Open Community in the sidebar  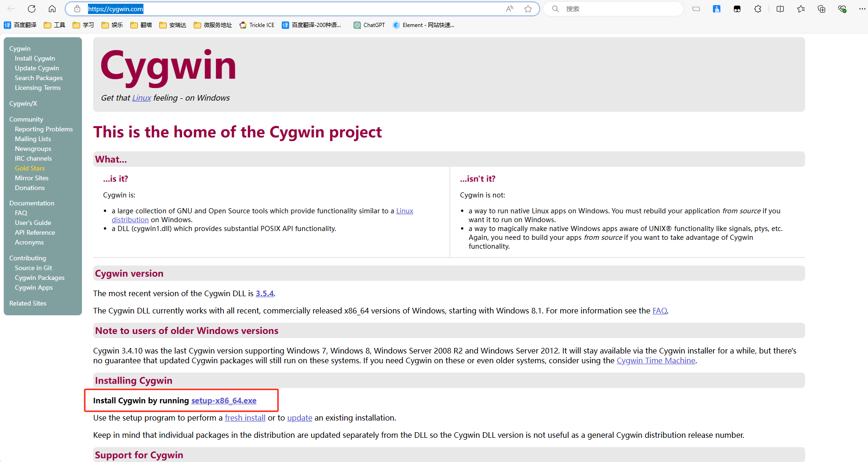pyautogui.click(x=26, y=119)
